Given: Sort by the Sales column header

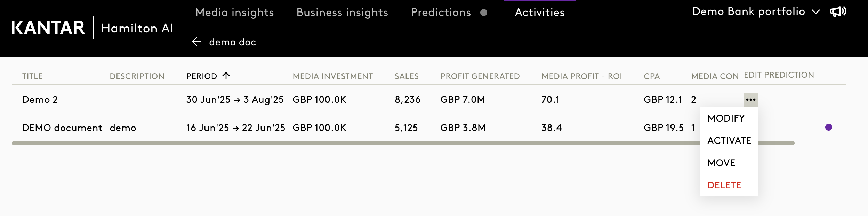Looking at the screenshot, I should (407, 76).
